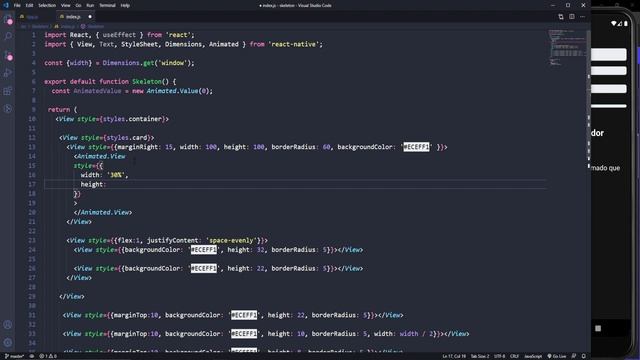The image size is (640, 360).
Task: Change Tab Size 2 indentation setting
Action: point(480,356)
